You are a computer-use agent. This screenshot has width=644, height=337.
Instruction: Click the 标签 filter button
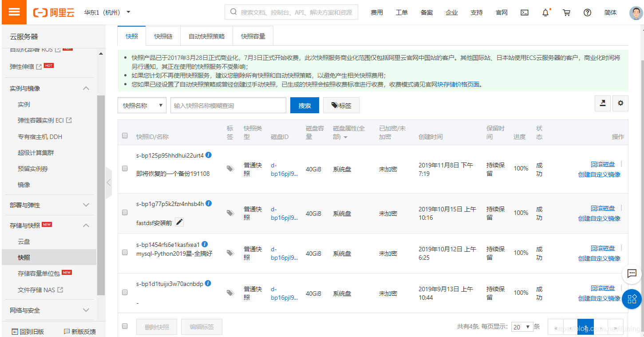[x=341, y=106]
